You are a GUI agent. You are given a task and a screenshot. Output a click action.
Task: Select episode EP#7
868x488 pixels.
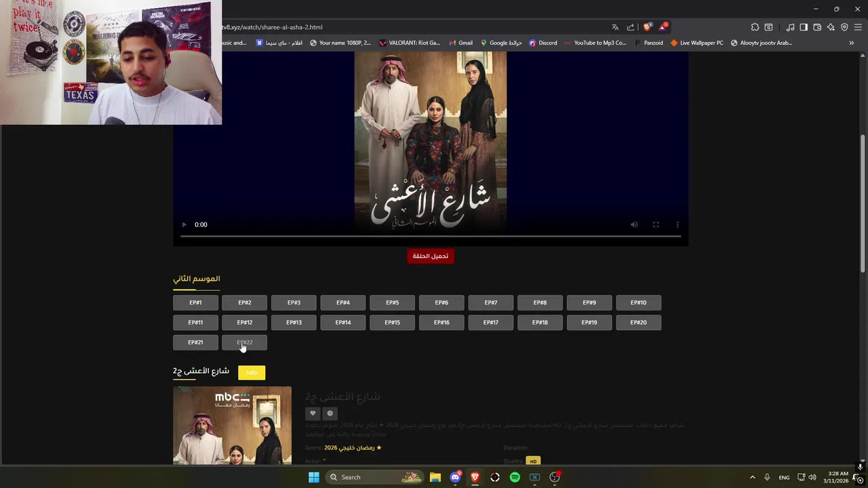tap(491, 303)
